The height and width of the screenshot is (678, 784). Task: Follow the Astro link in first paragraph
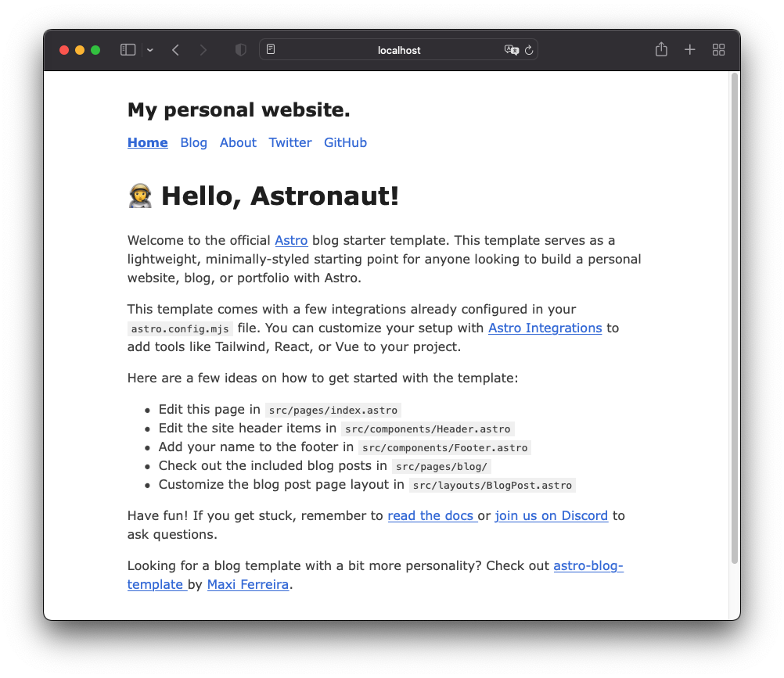291,240
